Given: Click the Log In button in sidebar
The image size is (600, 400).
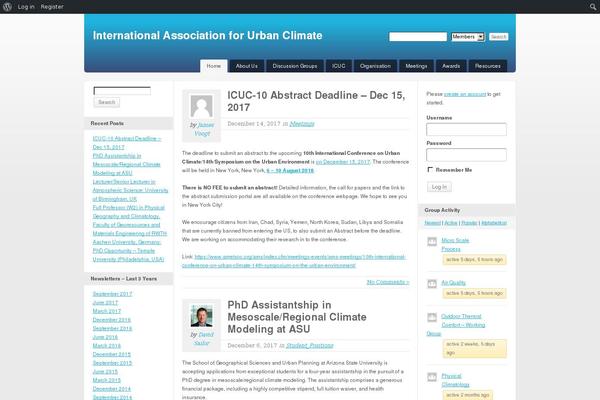Looking at the screenshot, I should coord(439,187).
